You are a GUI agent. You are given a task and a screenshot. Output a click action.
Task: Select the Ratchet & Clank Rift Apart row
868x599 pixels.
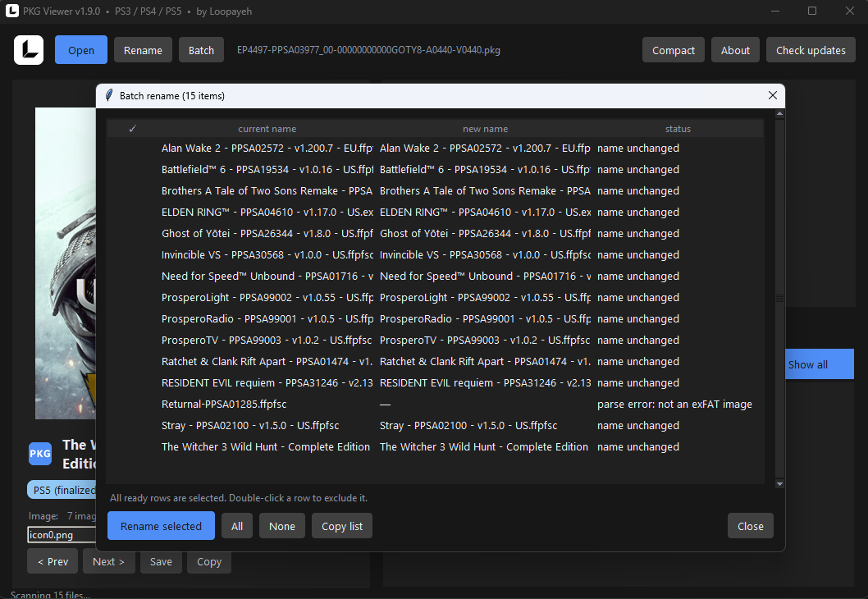tap(435, 361)
